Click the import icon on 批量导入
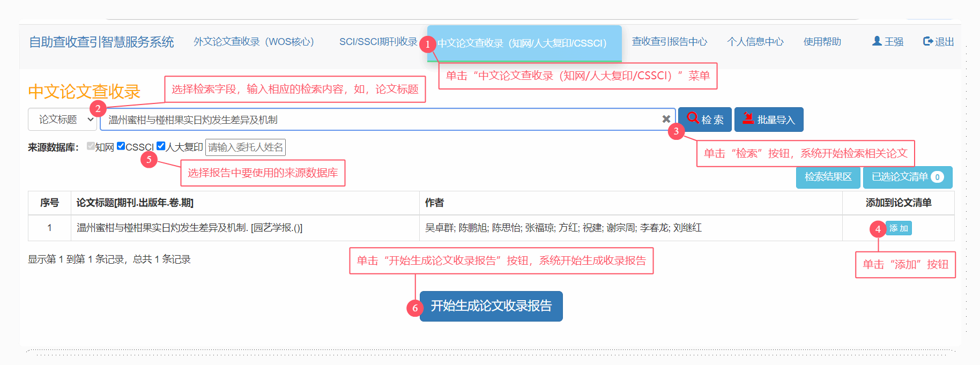980x365 pixels. coord(748,119)
